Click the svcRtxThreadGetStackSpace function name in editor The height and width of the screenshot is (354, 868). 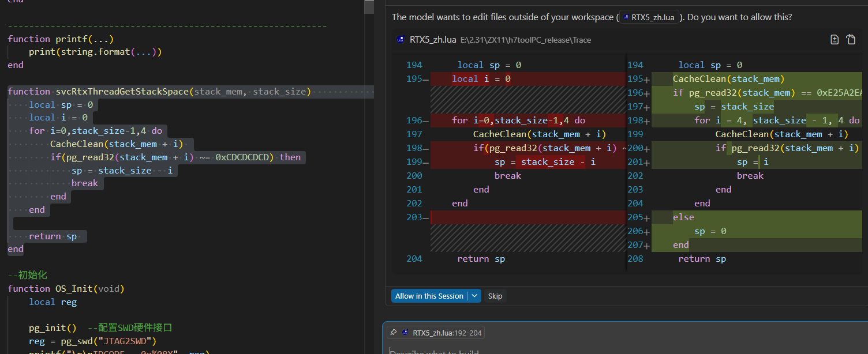coord(122,92)
